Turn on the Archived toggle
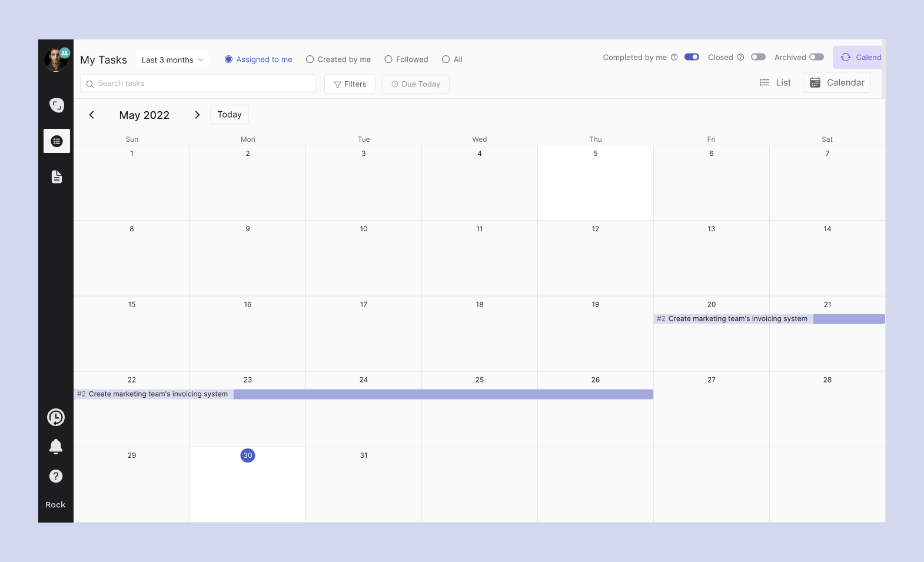This screenshot has height=562, width=924. point(816,57)
